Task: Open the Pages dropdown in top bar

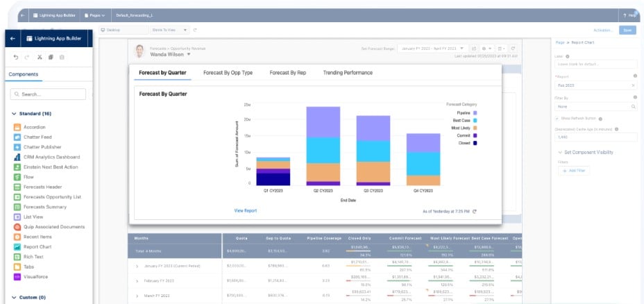Action: 94,15
